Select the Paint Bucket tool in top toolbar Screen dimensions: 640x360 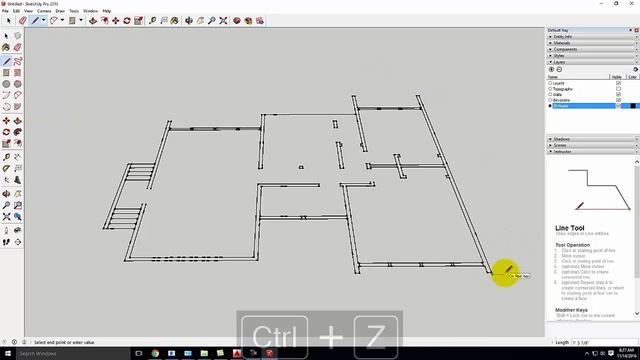pos(175,20)
